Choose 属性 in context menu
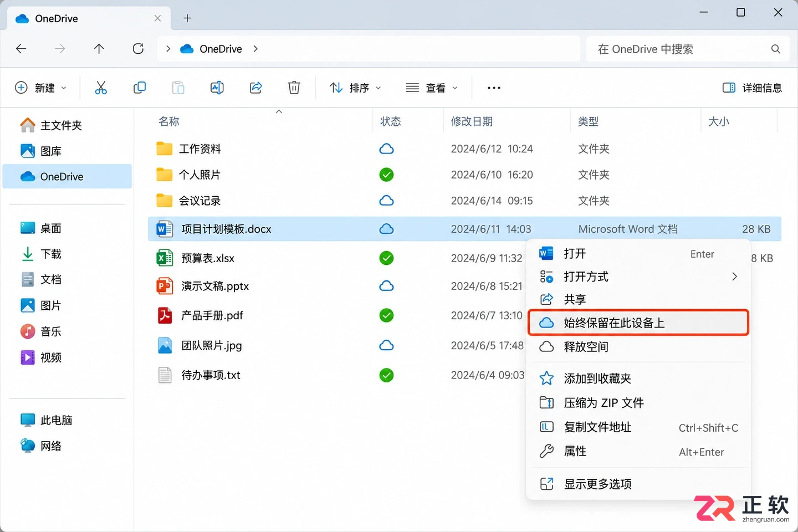This screenshot has width=798, height=532. click(x=638, y=452)
